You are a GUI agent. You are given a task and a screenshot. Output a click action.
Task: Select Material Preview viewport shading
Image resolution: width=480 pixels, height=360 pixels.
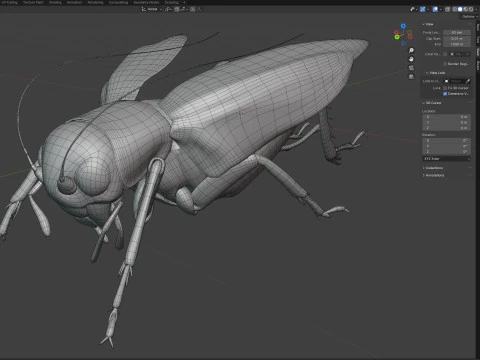click(465, 9)
